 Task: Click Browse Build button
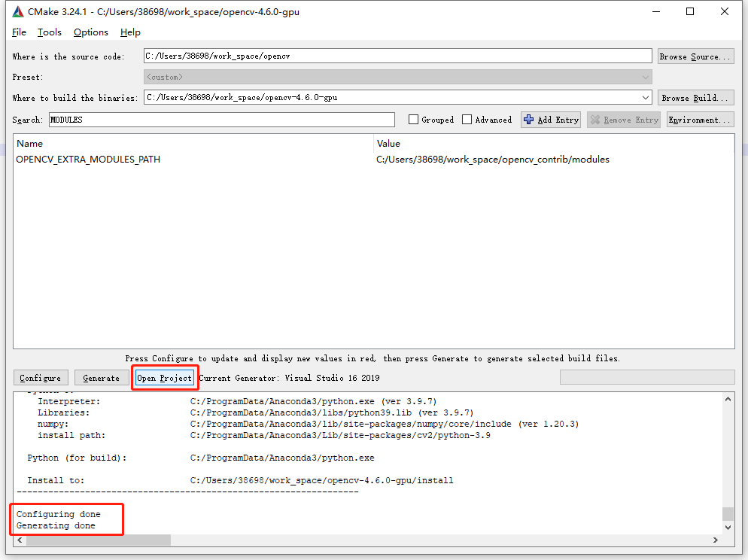(695, 98)
